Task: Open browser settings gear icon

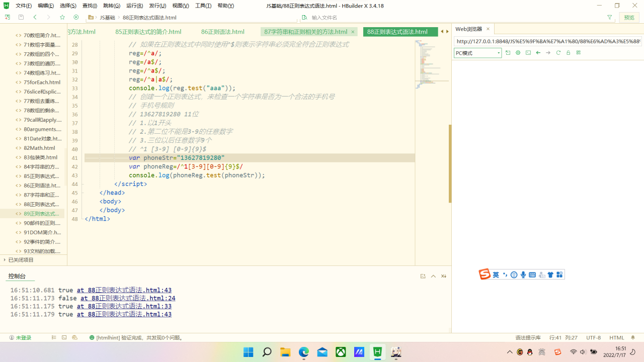Action: tap(518, 53)
